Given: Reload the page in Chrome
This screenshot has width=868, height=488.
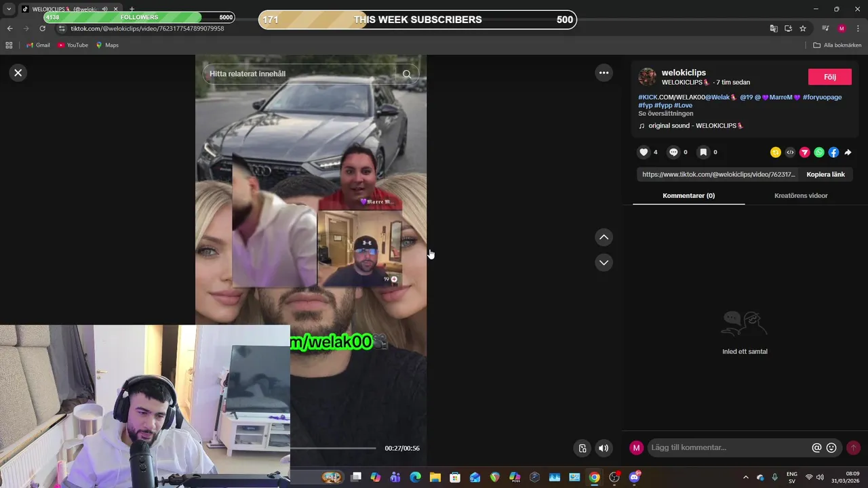Looking at the screenshot, I should (x=42, y=28).
